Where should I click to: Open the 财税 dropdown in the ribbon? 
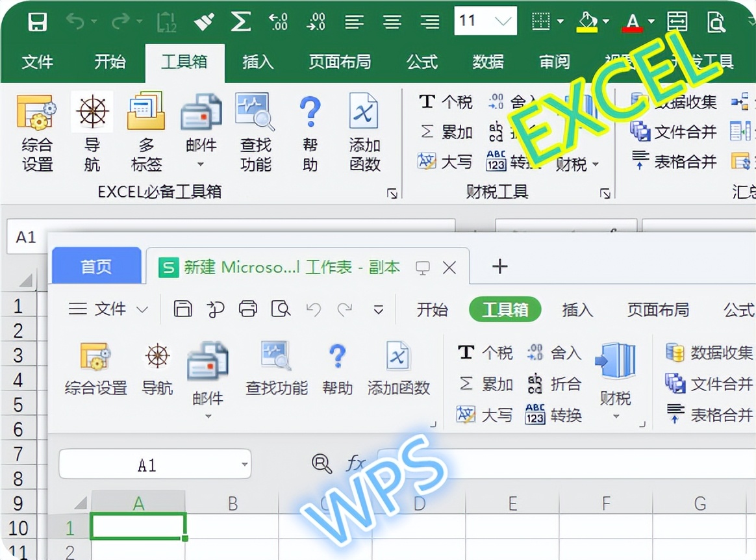click(579, 164)
